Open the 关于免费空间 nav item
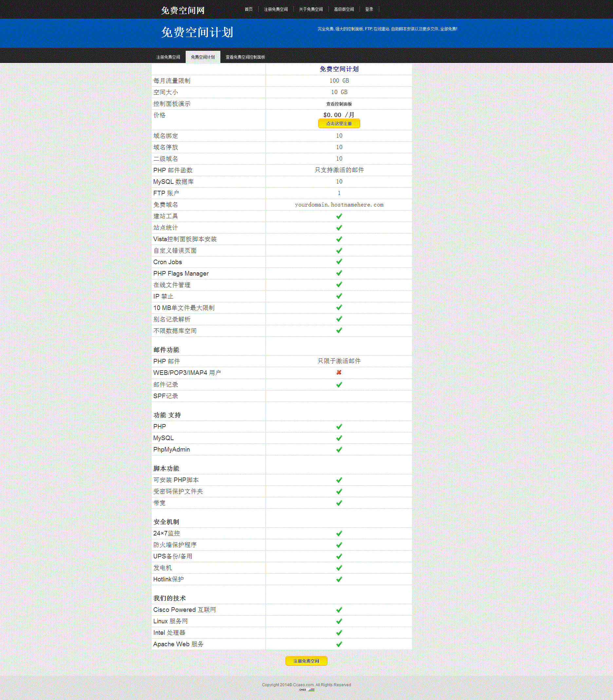Screen dimensions: 613x700 point(311,9)
